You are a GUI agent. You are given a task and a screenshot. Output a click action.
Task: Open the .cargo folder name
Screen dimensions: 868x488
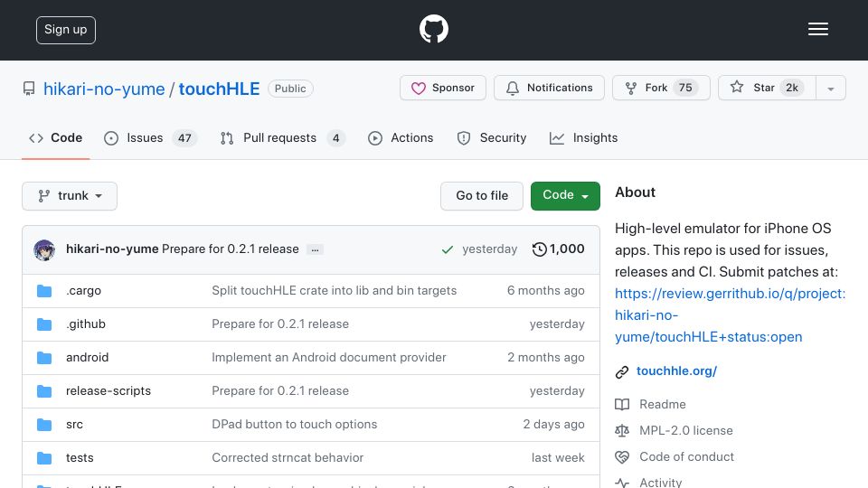click(x=83, y=291)
